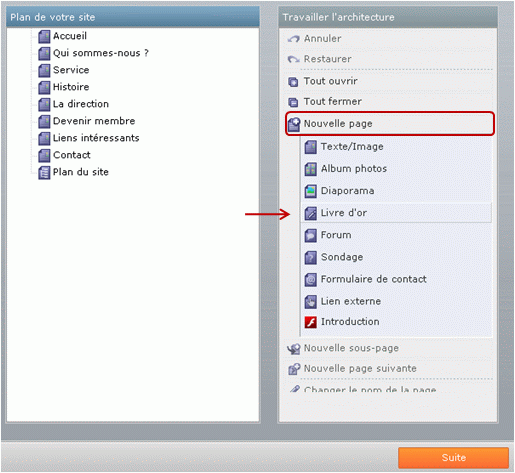Click the Flash Introduction icon
The height and width of the screenshot is (473, 515).
(311, 322)
